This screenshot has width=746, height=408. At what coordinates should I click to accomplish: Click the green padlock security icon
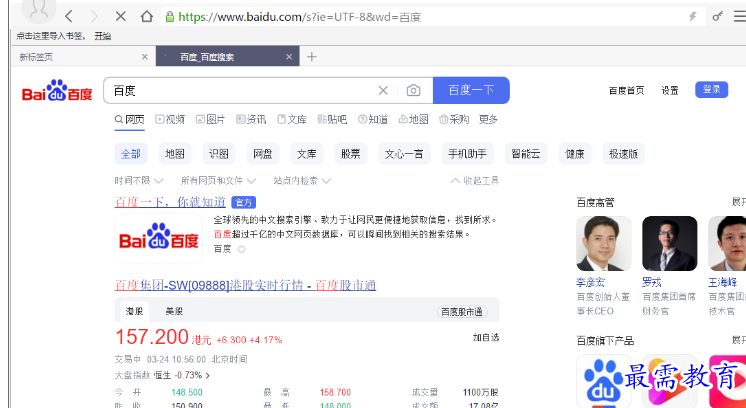(x=169, y=17)
